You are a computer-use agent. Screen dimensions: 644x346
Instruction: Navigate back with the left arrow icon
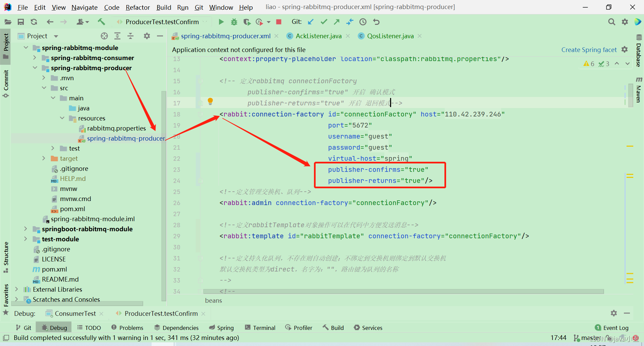50,22
